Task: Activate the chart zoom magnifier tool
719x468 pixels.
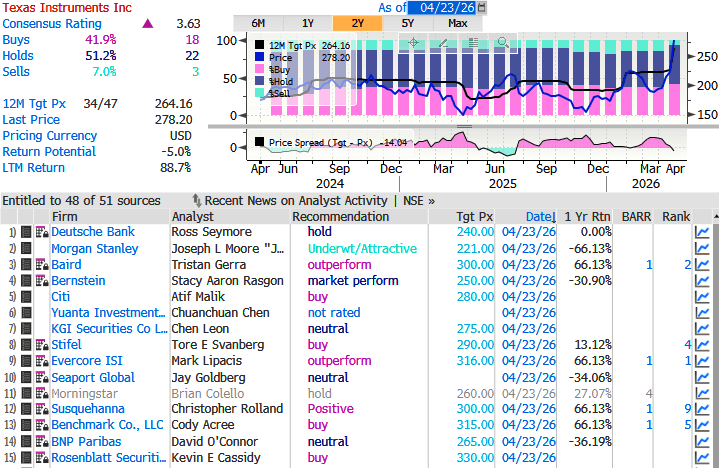Action: pyautogui.click(x=503, y=43)
